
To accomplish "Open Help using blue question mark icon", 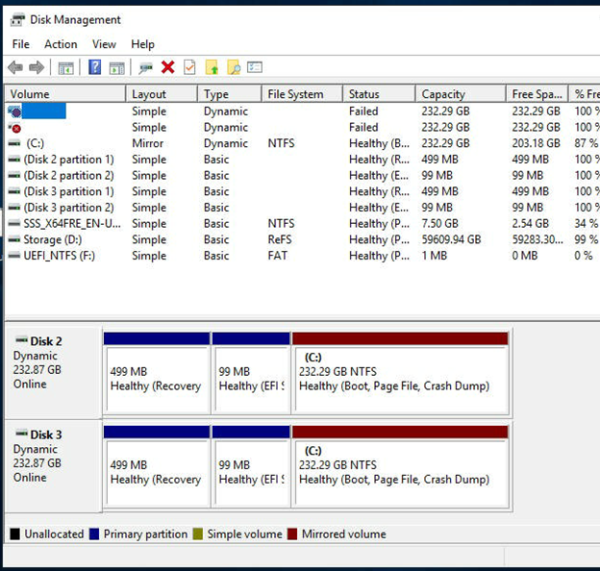I will (x=95, y=67).
